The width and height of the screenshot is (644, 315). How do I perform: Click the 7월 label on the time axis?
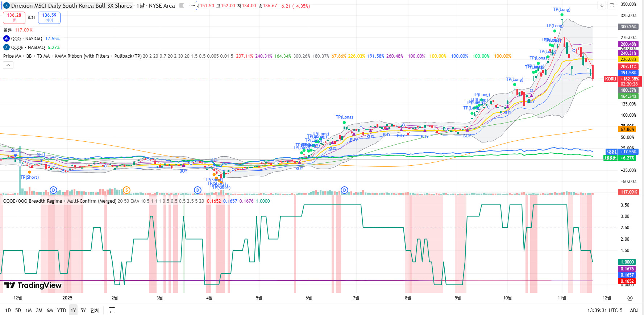[x=356, y=298]
